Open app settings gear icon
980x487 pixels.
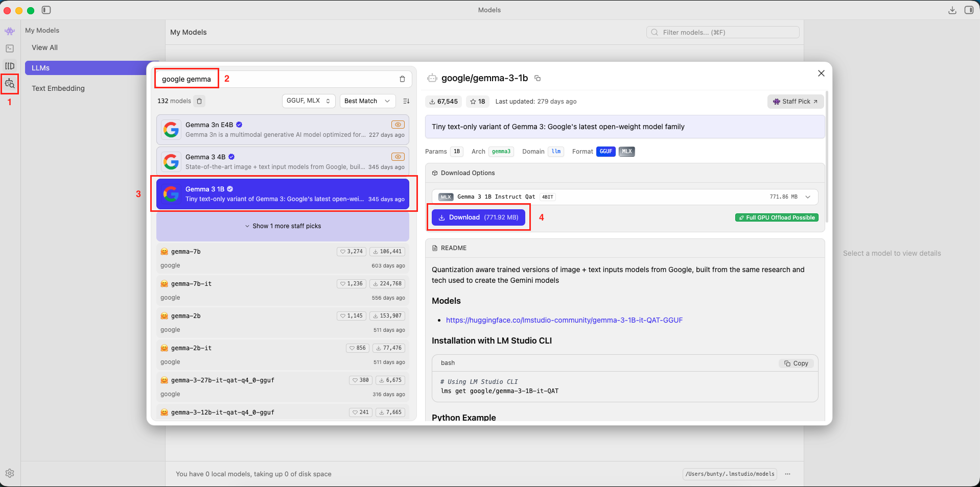click(10, 473)
